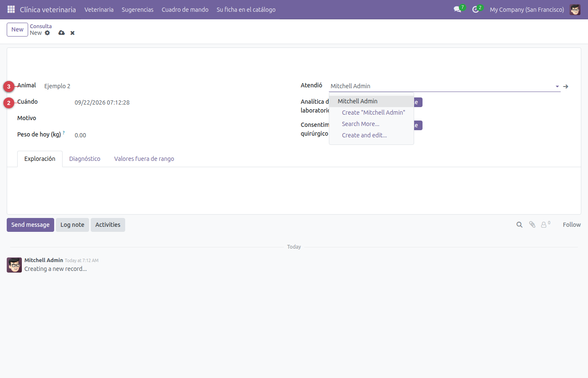Image resolution: width=588 pixels, height=378 pixels.
Task: Open Cuadro de mando menu
Action: tap(185, 10)
